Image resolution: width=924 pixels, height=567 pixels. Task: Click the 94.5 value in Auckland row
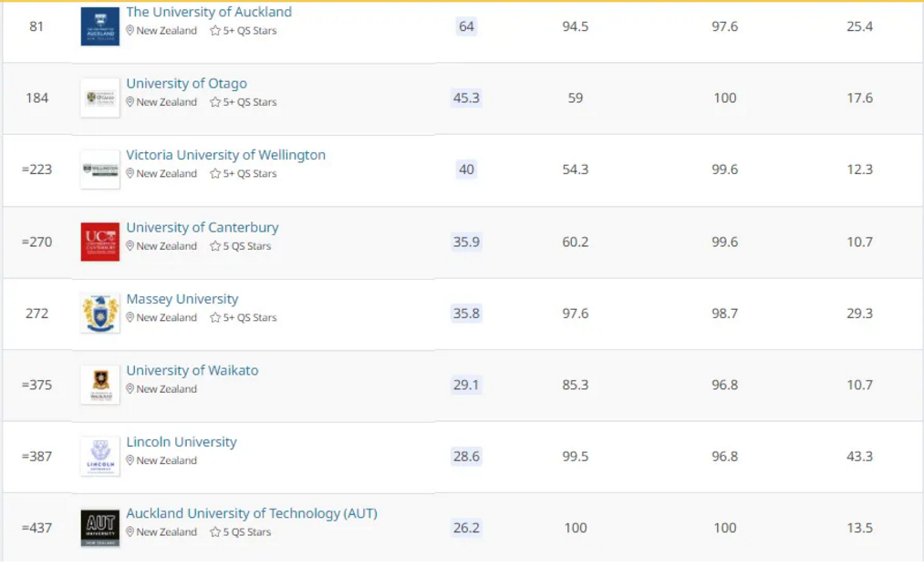coord(576,26)
